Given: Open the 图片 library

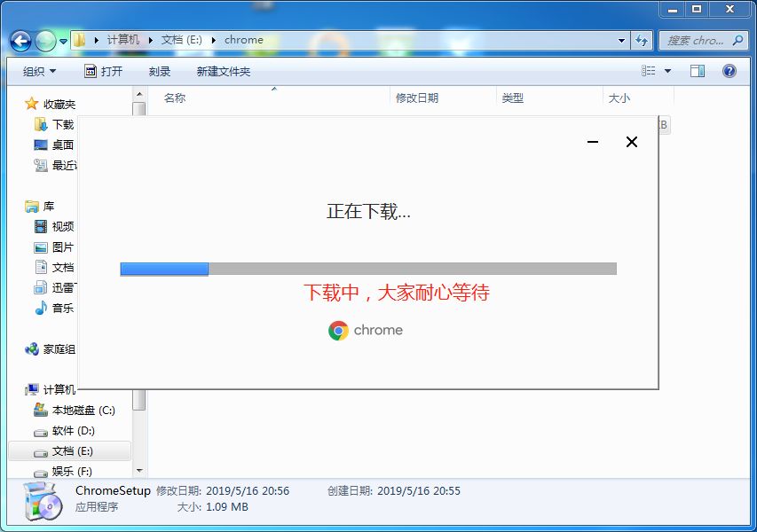Looking at the screenshot, I should pyautogui.click(x=63, y=247).
